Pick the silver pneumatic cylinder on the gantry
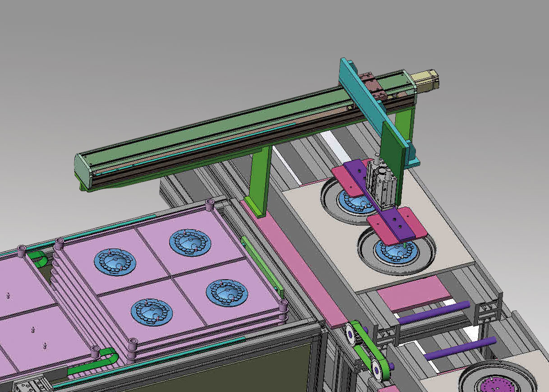Screen dimensions: 549x392 (382, 184)
